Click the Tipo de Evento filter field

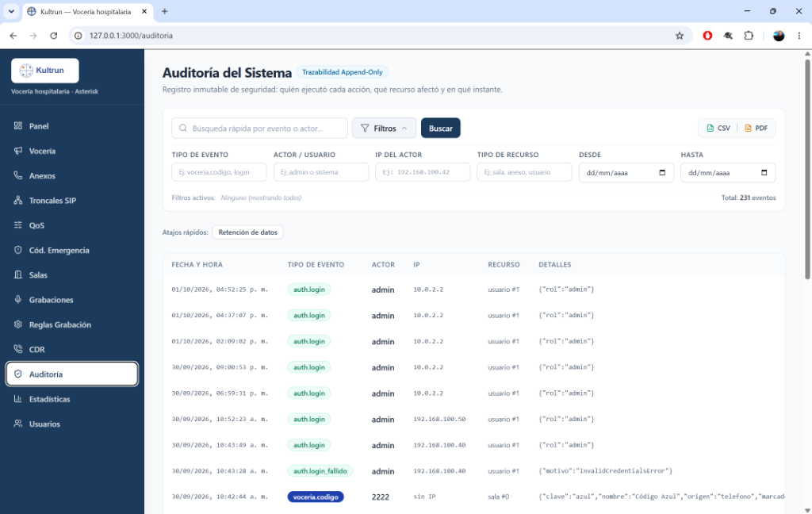[x=219, y=172]
